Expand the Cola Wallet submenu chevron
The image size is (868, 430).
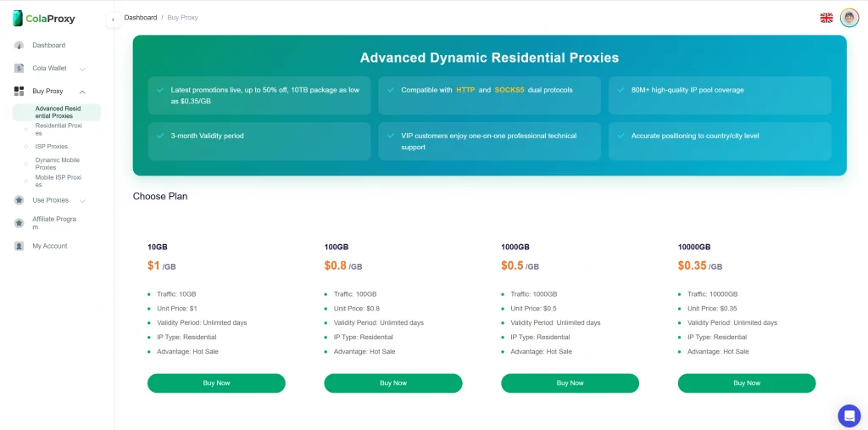(82, 69)
